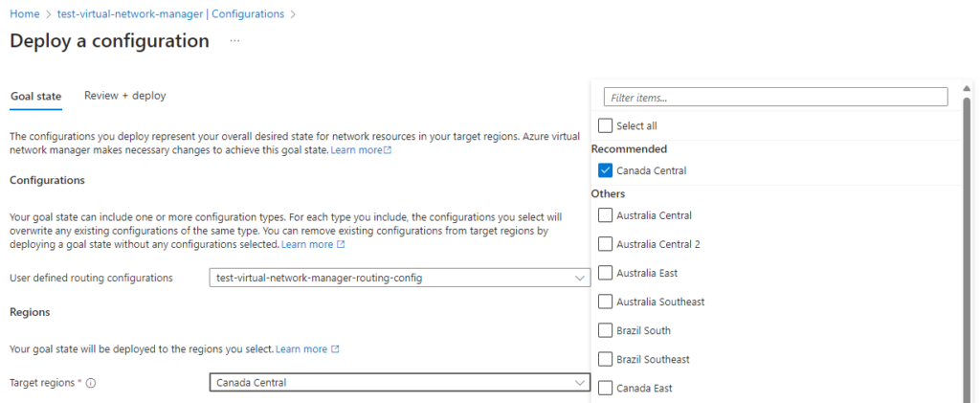The image size is (980, 403).
Task: Click the region list vertical scrollbar
Action: click(967, 250)
